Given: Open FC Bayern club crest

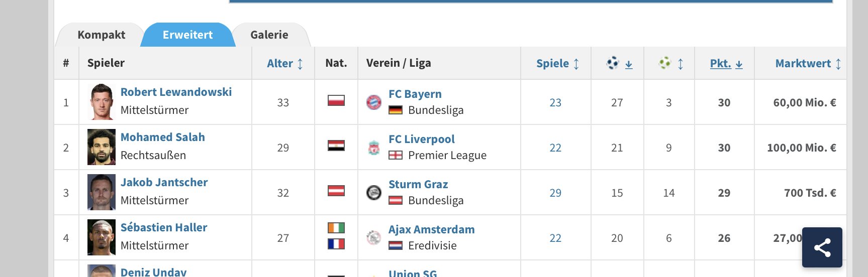Looking at the screenshot, I should [373, 102].
